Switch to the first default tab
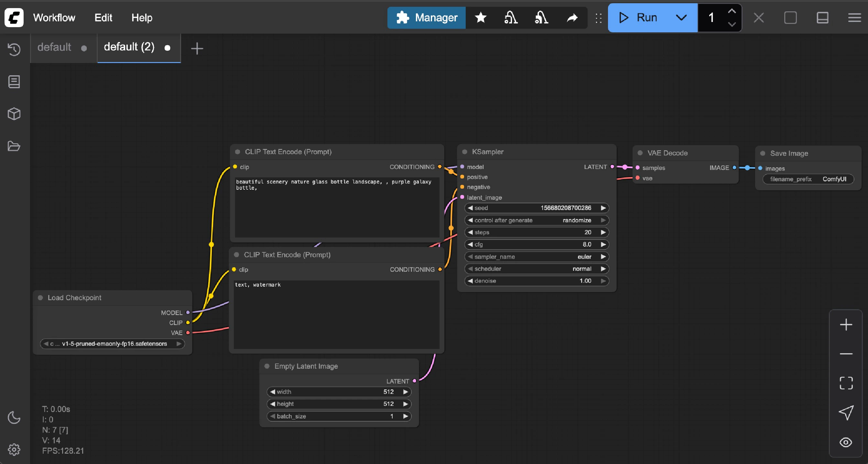The image size is (868, 464). pos(54,47)
